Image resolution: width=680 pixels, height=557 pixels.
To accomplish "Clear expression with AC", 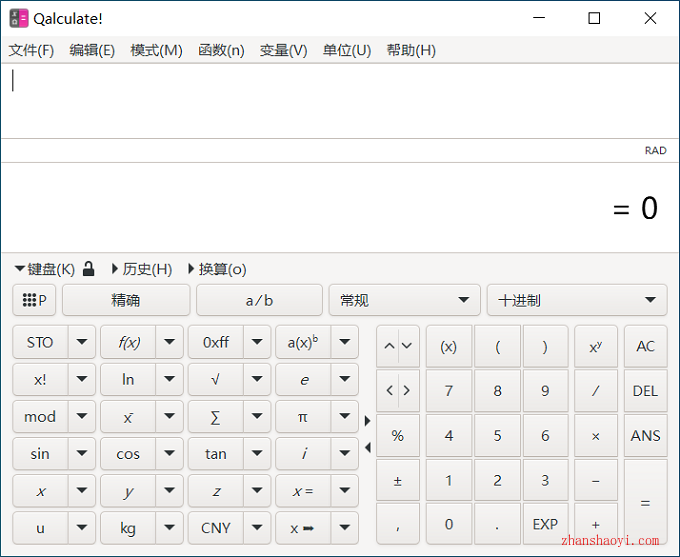I will coord(645,347).
